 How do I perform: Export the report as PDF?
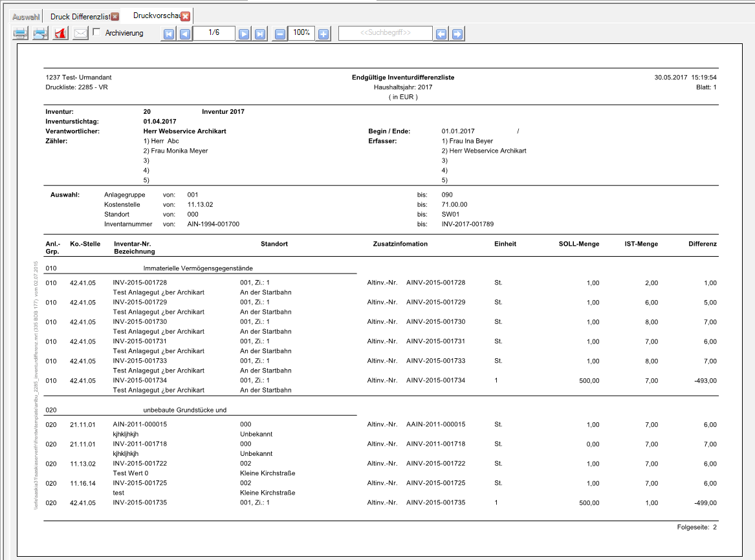point(60,34)
